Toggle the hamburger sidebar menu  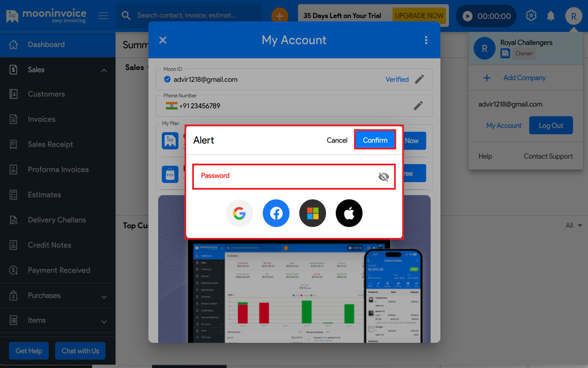click(103, 16)
